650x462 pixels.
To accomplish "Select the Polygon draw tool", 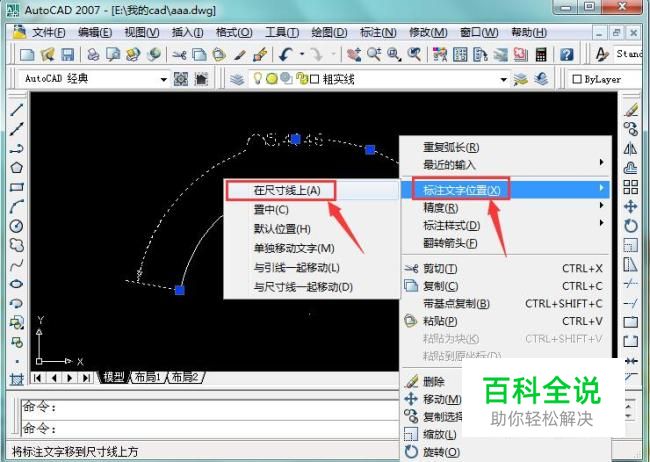I will coord(17,168).
